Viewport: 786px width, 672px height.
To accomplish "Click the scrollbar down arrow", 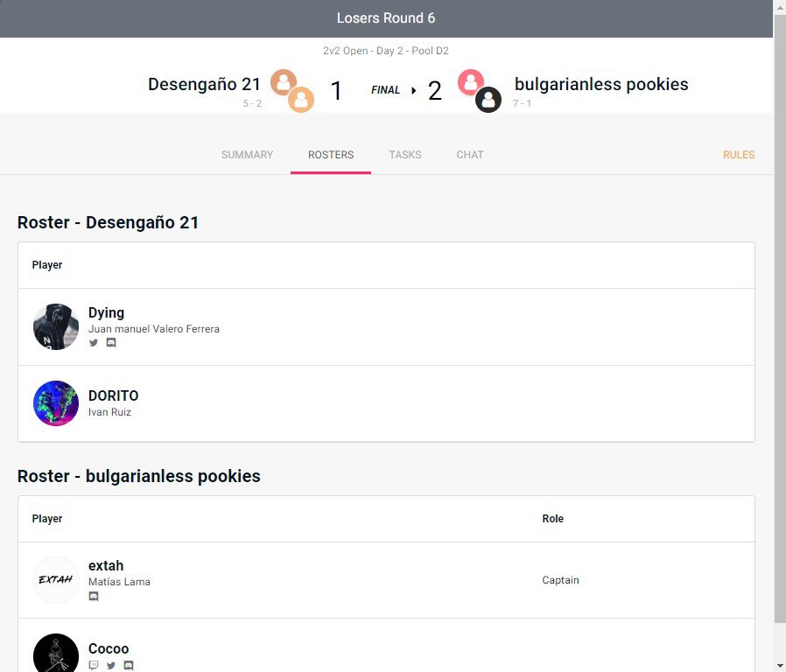I will (x=780, y=667).
